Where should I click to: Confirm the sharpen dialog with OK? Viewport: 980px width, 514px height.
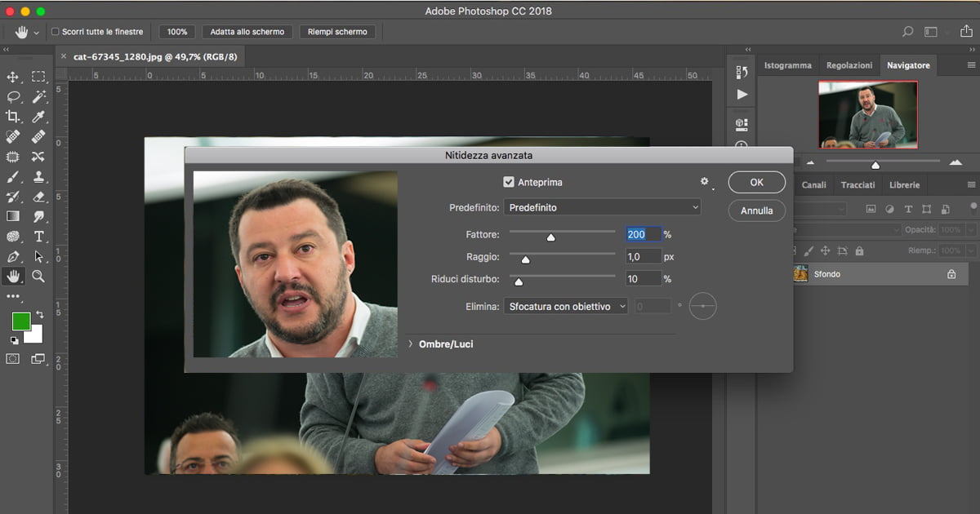point(756,183)
